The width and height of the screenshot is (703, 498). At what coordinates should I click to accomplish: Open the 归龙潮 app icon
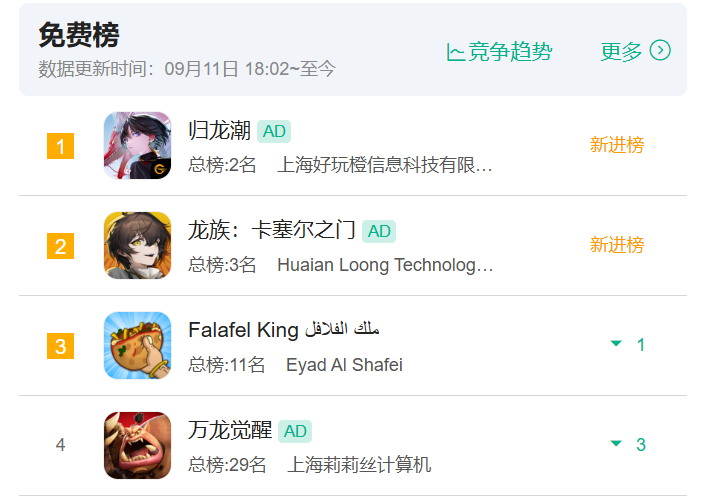point(137,146)
